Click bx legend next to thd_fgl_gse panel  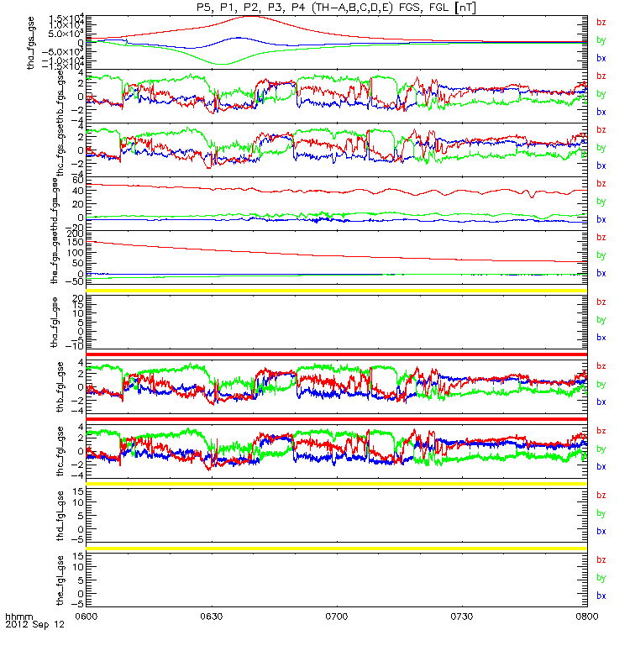click(x=601, y=532)
